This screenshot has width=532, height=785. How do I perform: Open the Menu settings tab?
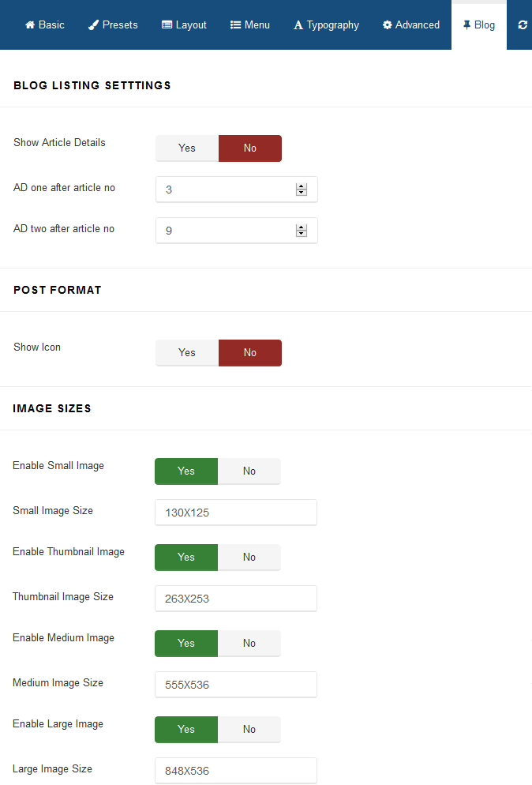[250, 25]
